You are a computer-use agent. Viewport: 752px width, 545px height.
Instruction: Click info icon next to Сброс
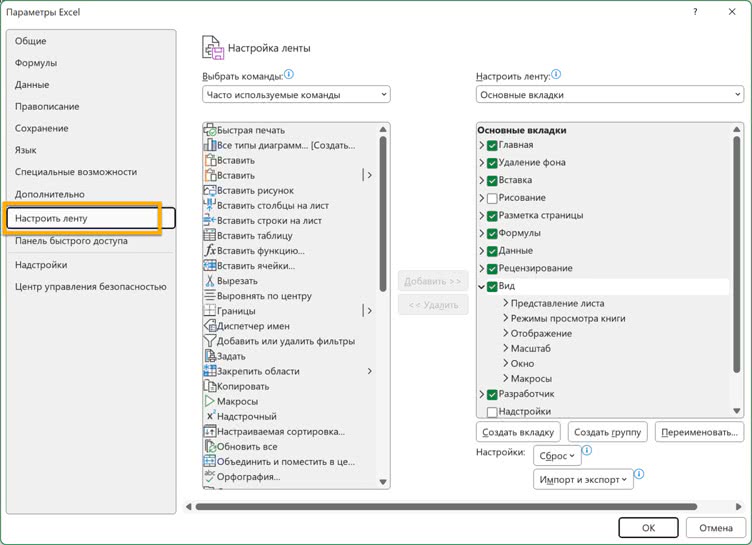587,450
